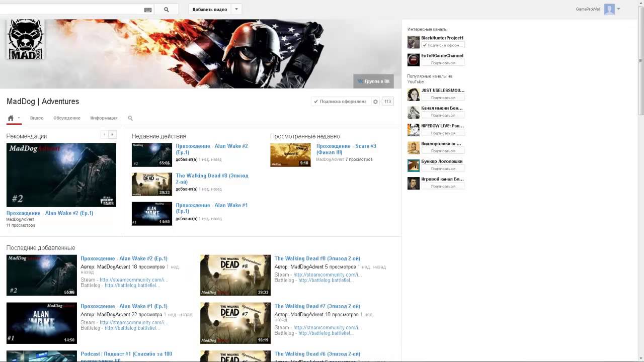Image resolution: width=644 pixels, height=362 pixels.
Task: Open the Группа в ВК link button
Action: click(373, 81)
